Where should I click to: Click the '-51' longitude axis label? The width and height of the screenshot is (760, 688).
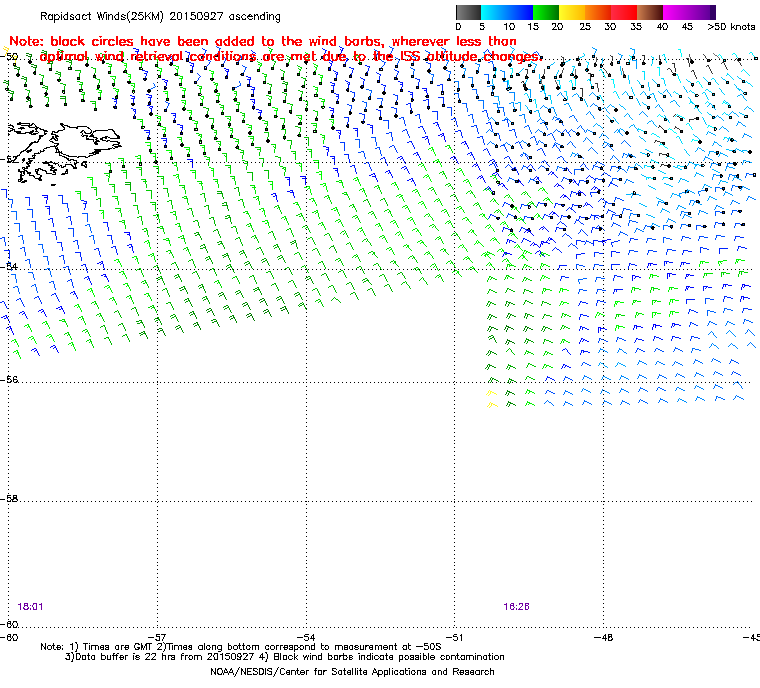[x=454, y=637]
